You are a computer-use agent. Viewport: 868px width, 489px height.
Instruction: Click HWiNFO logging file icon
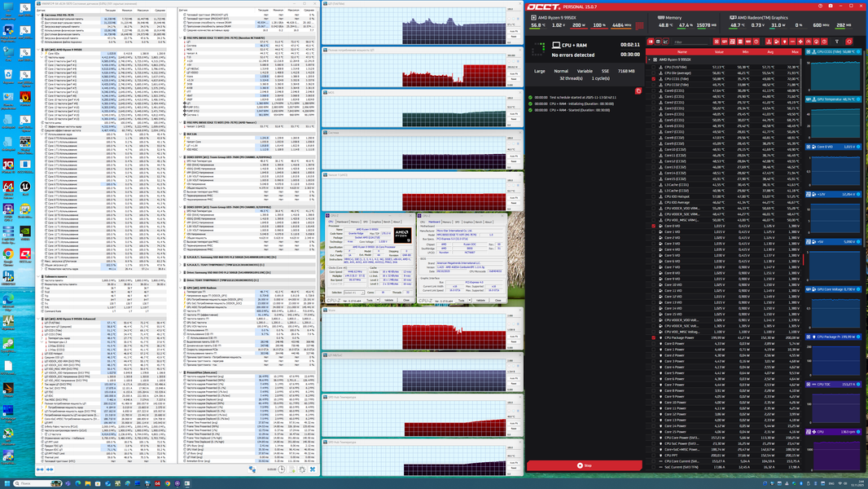point(292,469)
